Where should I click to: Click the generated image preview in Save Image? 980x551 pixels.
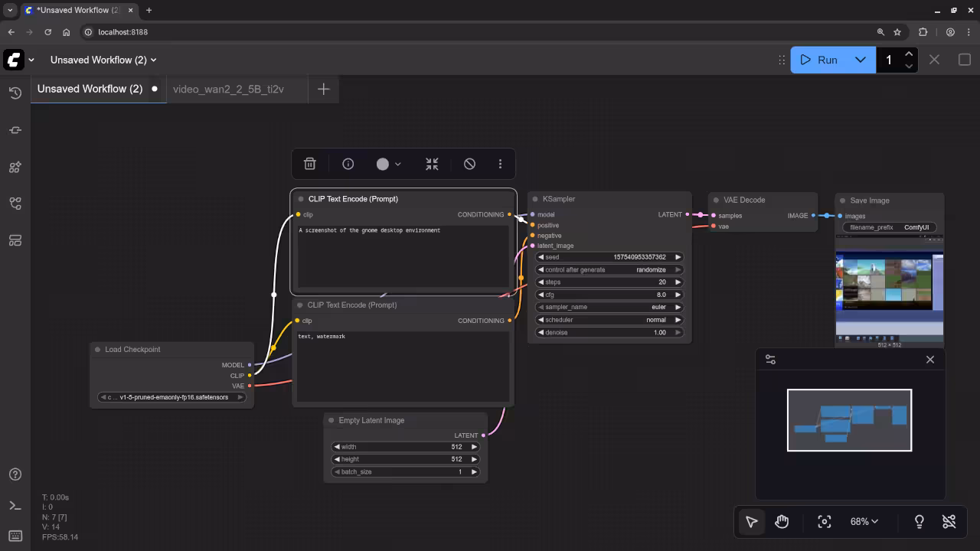[x=889, y=287]
